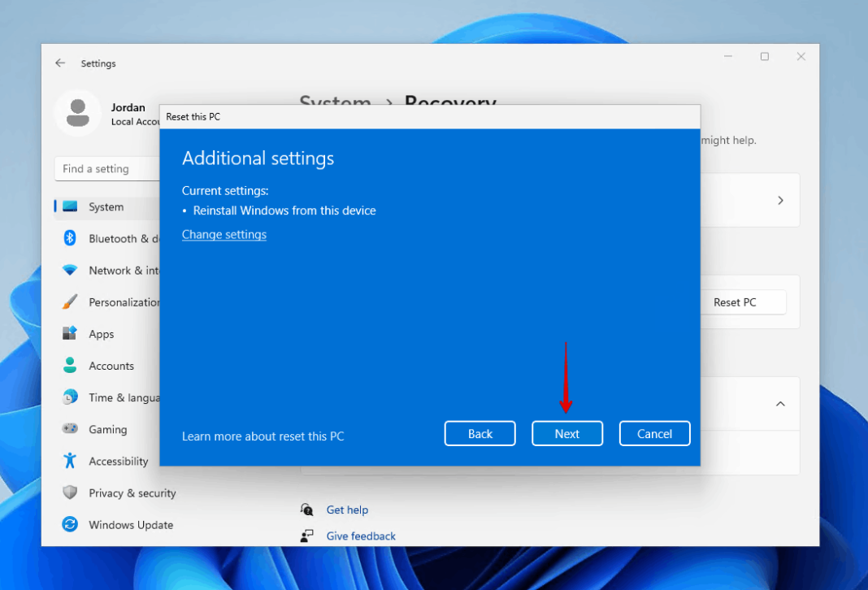Expand the recovery option card chevron
Screen dimensions: 868x590
(x=779, y=200)
